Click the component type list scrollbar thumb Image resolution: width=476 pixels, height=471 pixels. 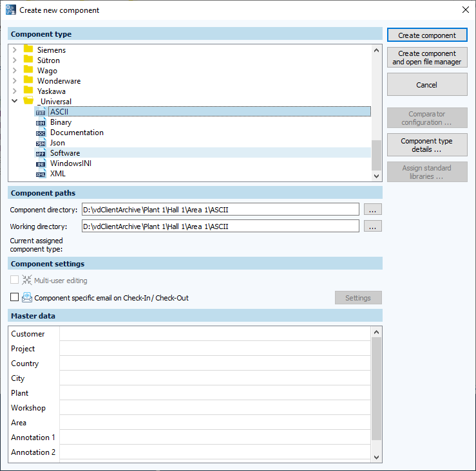click(x=377, y=154)
